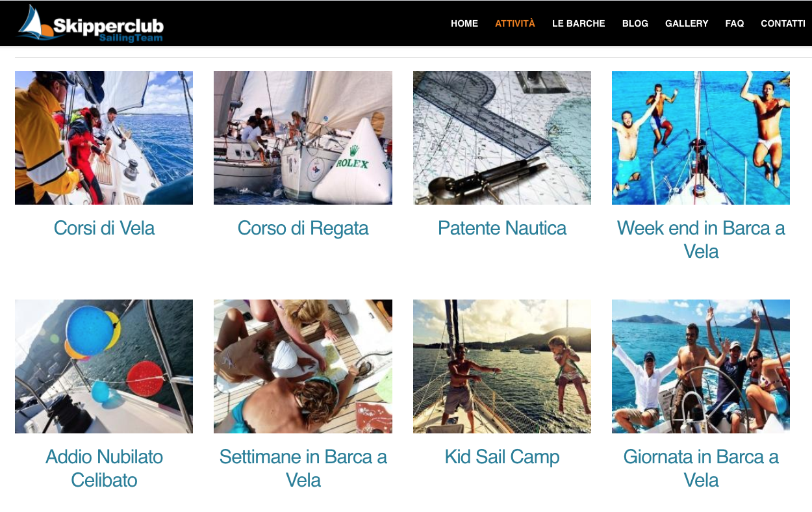
Task: Click the balloons on boat photo
Action: pyautogui.click(x=104, y=366)
